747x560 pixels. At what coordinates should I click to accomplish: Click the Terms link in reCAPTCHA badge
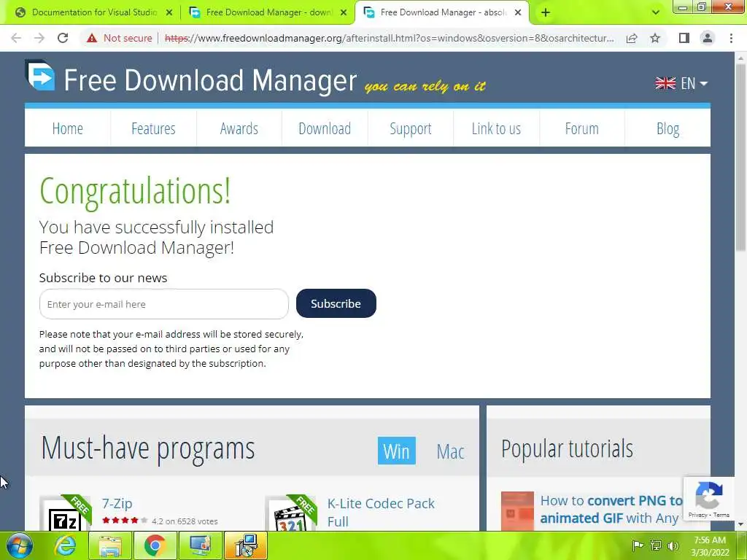[x=721, y=515]
